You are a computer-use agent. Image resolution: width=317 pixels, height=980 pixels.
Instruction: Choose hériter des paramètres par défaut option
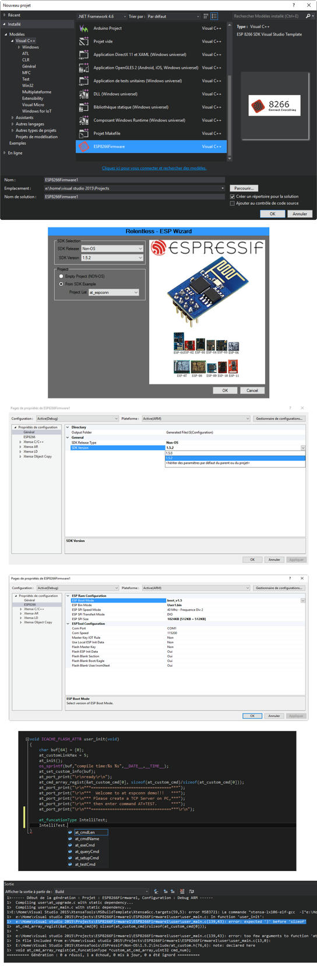click(x=235, y=463)
